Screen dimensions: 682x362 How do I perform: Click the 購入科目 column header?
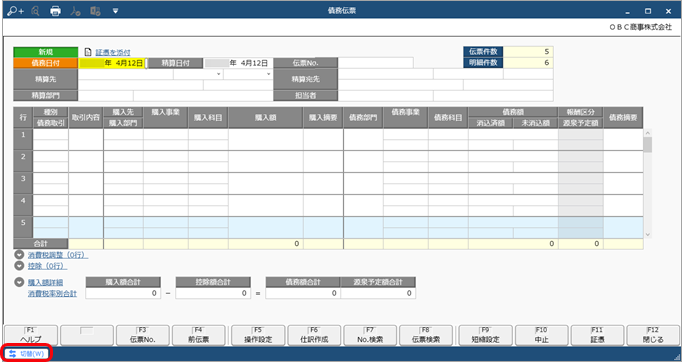208,117
